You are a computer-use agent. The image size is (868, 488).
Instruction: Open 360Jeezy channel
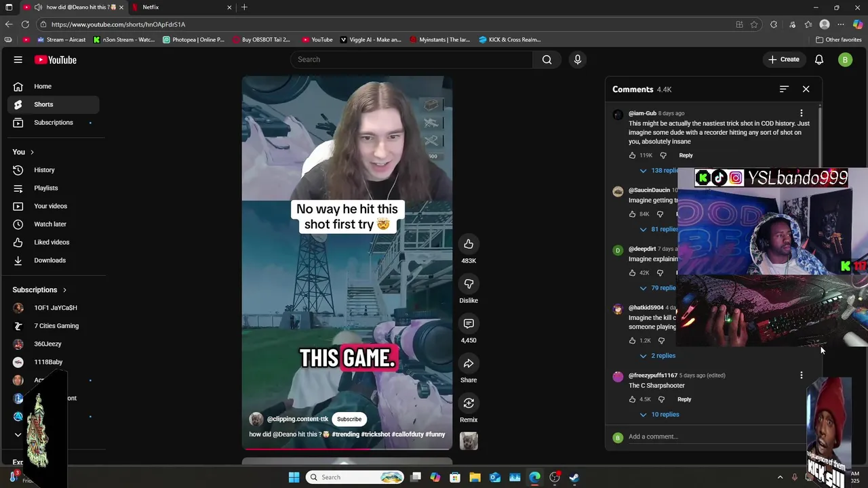tap(53, 344)
